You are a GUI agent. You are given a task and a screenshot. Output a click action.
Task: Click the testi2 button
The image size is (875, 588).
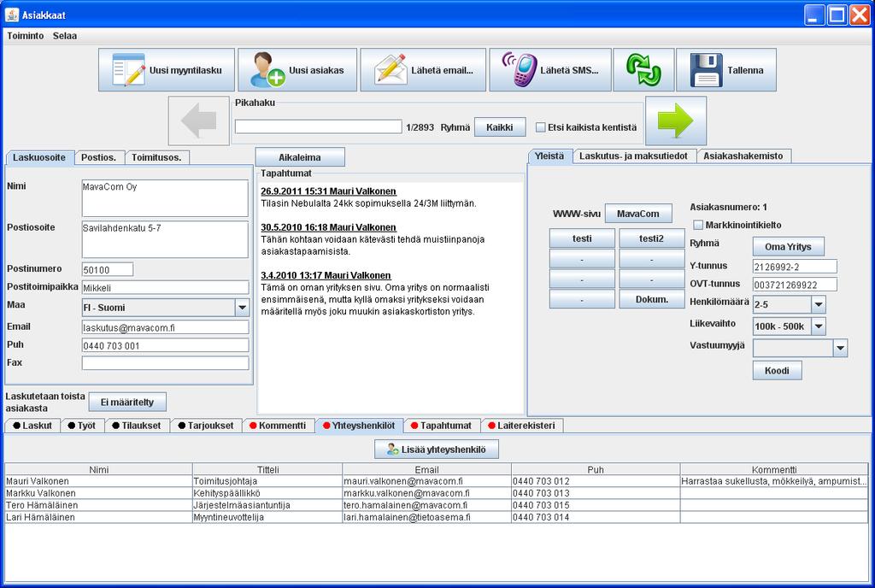click(652, 238)
